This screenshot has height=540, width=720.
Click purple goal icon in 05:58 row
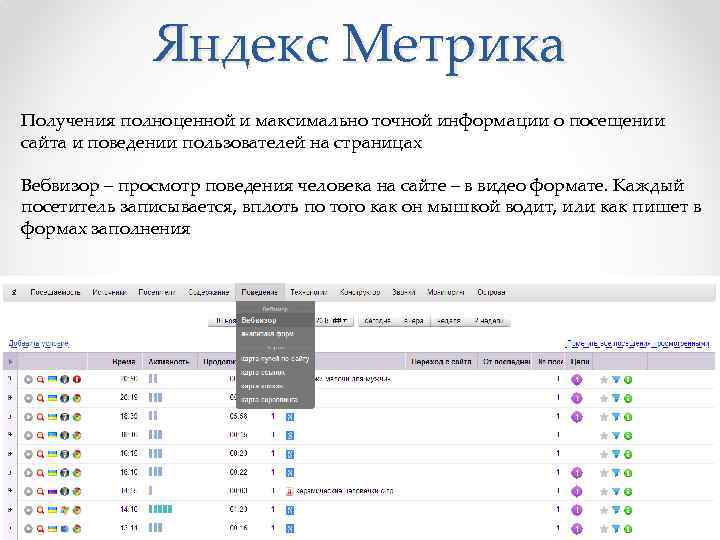click(x=577, y=417)
